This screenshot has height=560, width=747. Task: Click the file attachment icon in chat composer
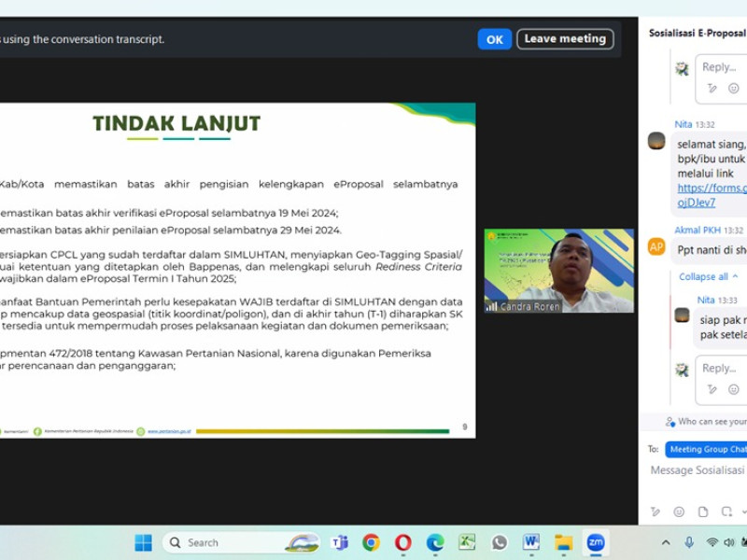pyautogui.click(x=701, y=511)
